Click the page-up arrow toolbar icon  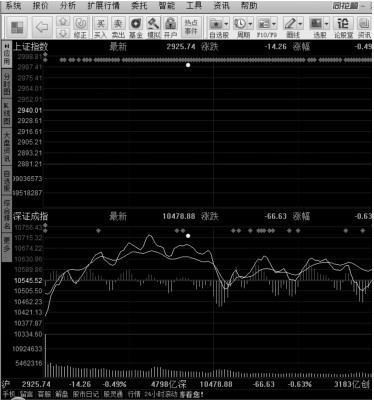63,22
